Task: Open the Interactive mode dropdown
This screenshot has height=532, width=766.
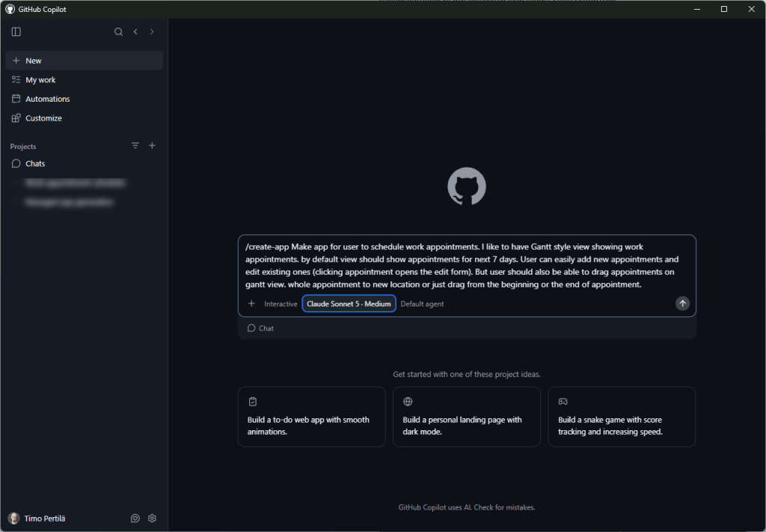Action: click(281, 304)
